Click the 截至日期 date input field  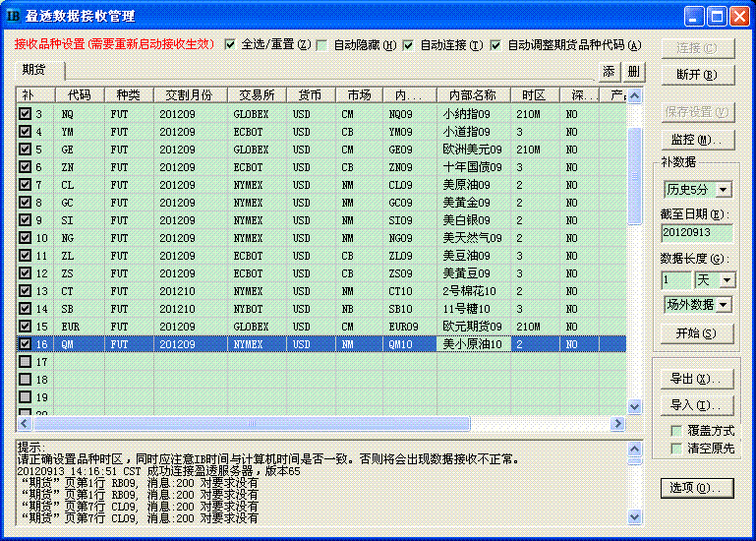[696, 233]
